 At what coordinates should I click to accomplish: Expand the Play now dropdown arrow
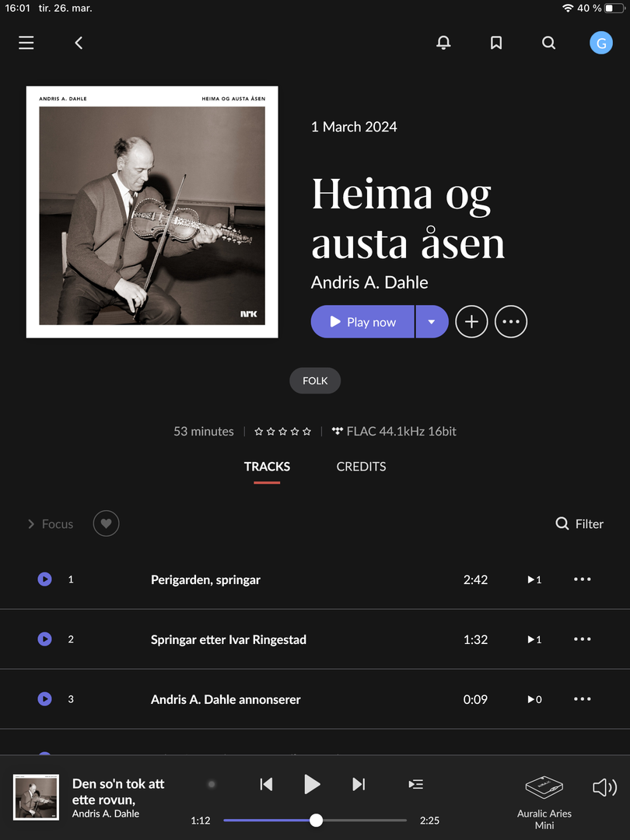pos(432,321)
